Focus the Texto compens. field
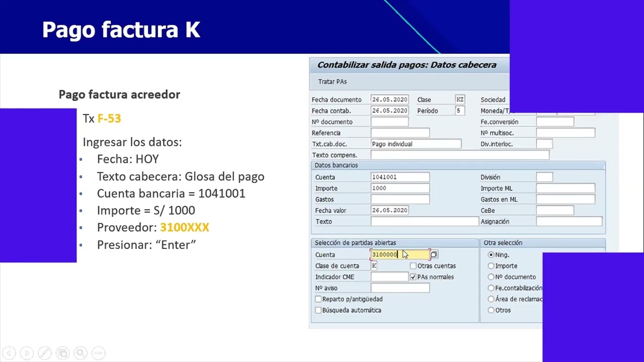The width and height of the screenshot is (644, 362). 460,155
